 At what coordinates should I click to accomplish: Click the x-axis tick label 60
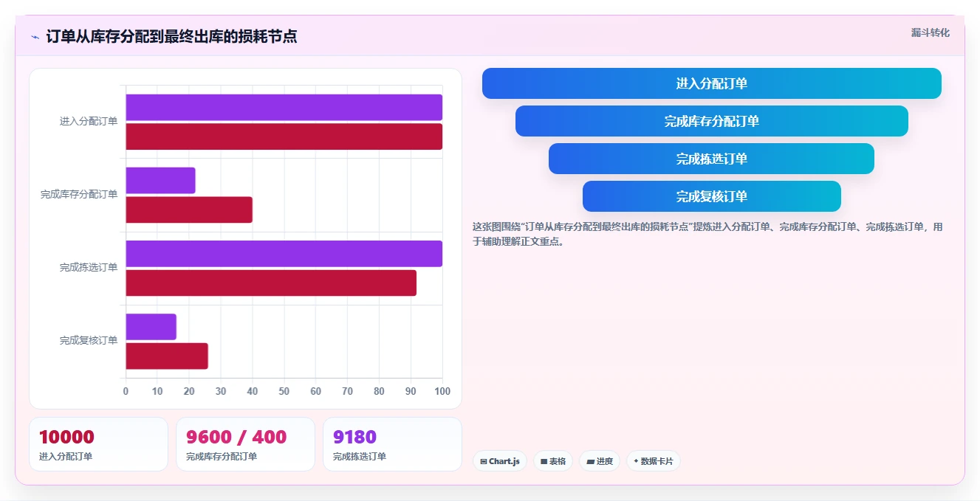[x=316, y=391]
